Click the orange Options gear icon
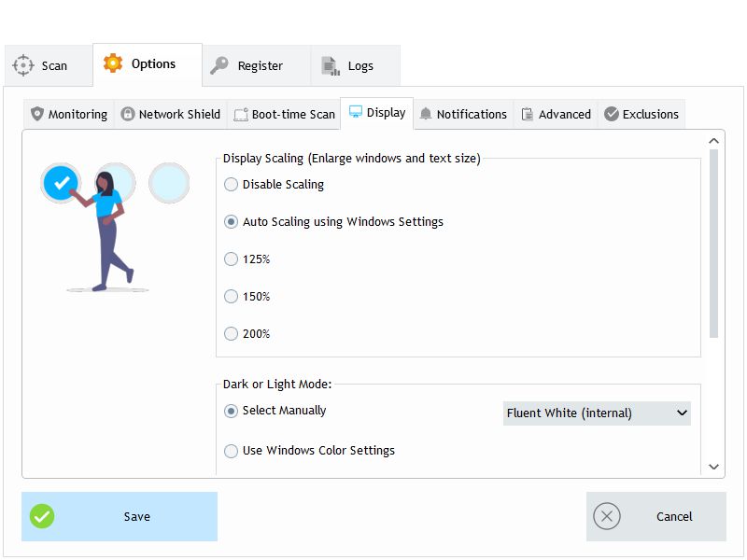The image size is (747, 560). pyautogui.click(x=113, y=63)
